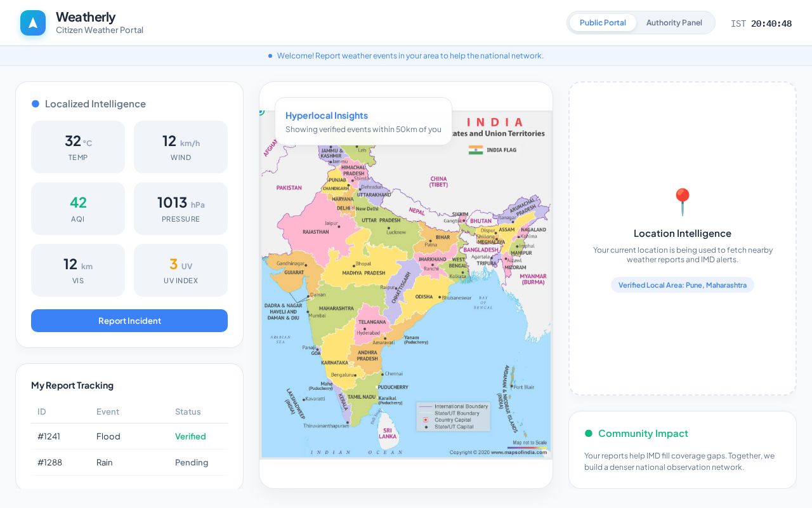Click the Verified status of report #1241
The height and width of the screenshot is (508, 812).
190,436
